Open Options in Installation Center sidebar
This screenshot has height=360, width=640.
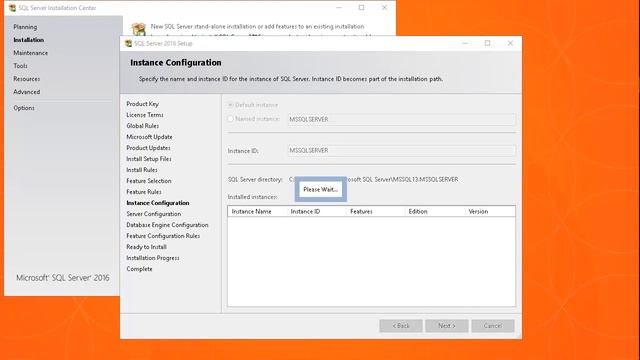[x=24, y=108]
